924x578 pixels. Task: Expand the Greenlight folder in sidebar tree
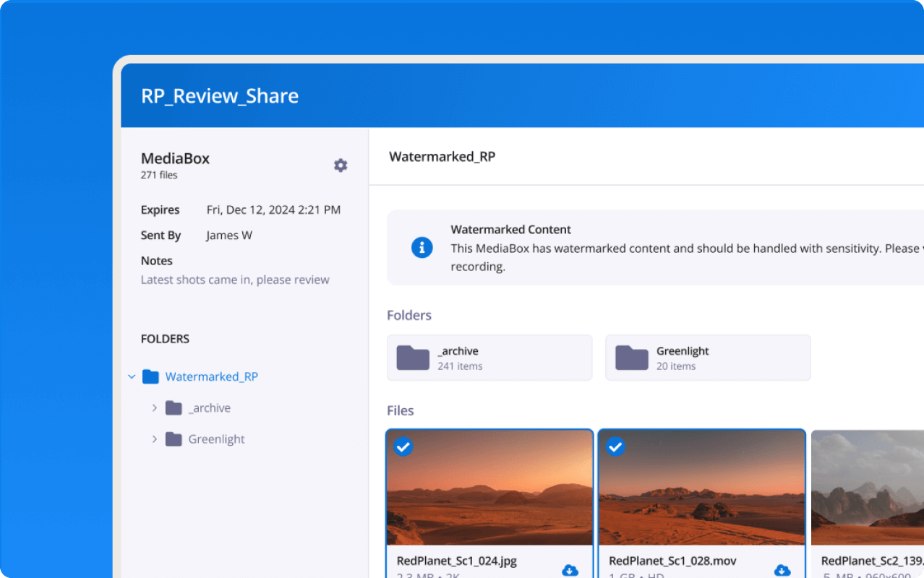pyautogui.click(x=154, y=439)
